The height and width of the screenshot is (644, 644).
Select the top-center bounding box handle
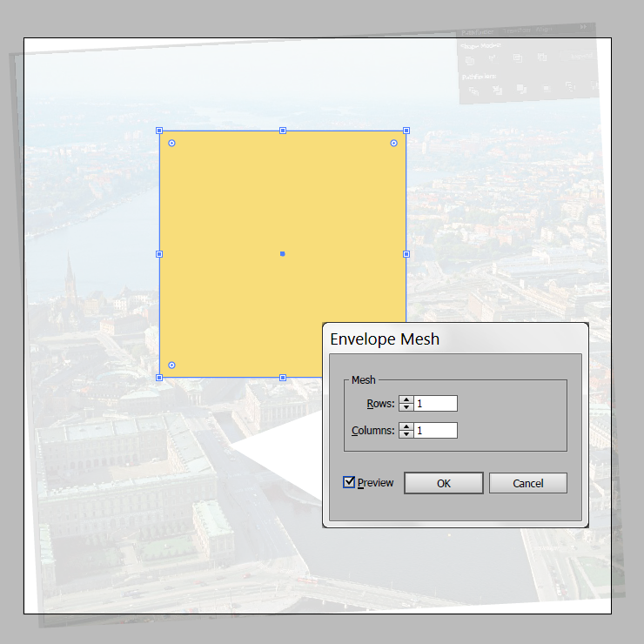coord(283,131)
